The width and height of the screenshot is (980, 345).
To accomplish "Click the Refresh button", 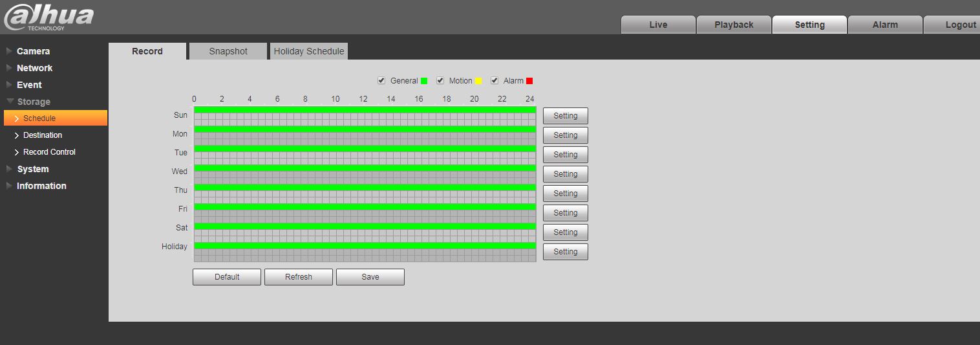I will tap(299, 277).
